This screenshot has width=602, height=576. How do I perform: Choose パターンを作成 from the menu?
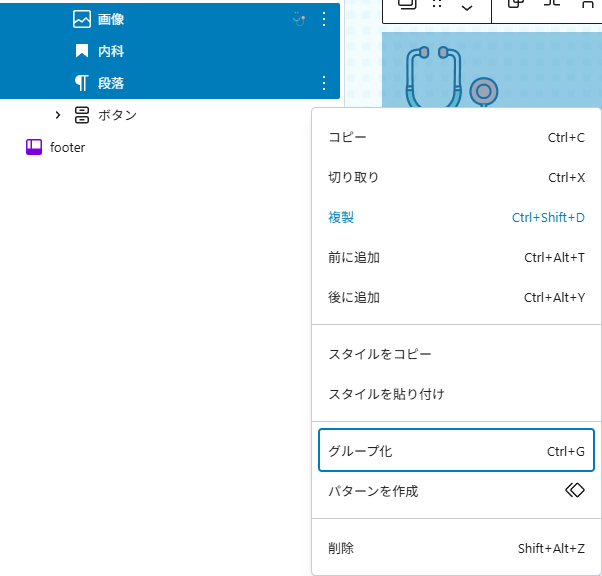click(456, 491)
